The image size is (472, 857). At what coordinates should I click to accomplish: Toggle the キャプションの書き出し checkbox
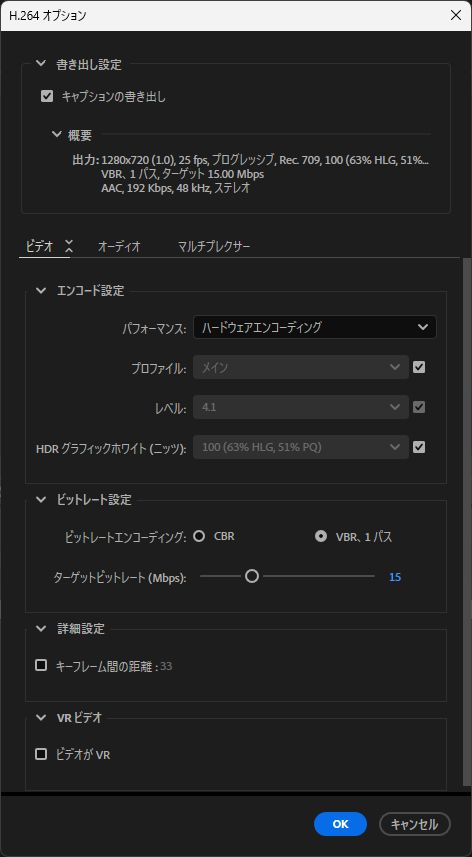47,97
